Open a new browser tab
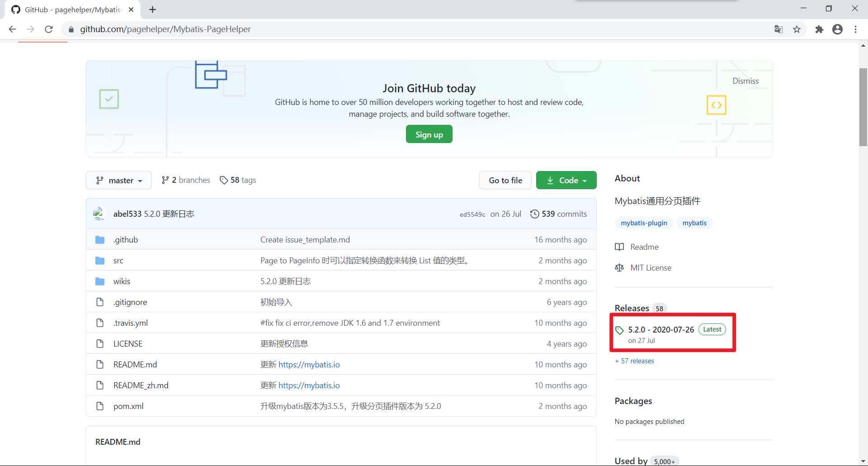 [153, 10]
